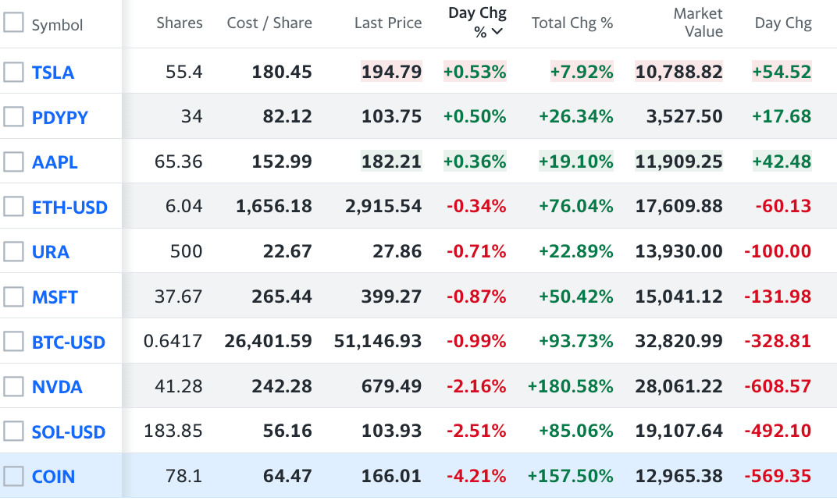Click TSLA highlighted last price 194.79
The width and height of the screenshot is (837, 504).
click(x=391, y=72)
